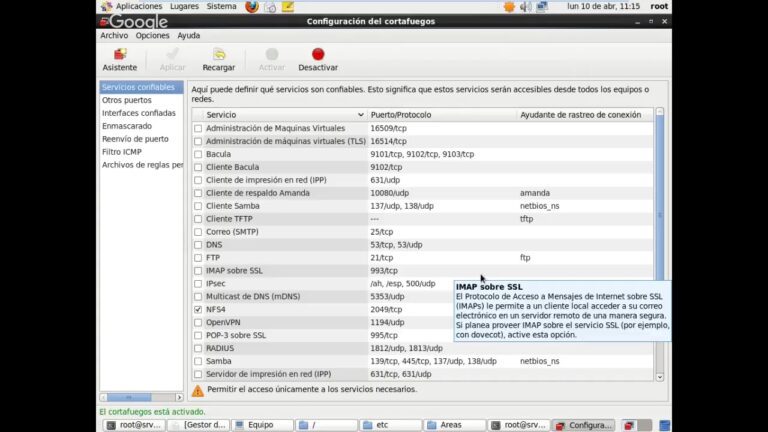Select Archivos de reglas personalizadas entry

[x=142, y=165]
